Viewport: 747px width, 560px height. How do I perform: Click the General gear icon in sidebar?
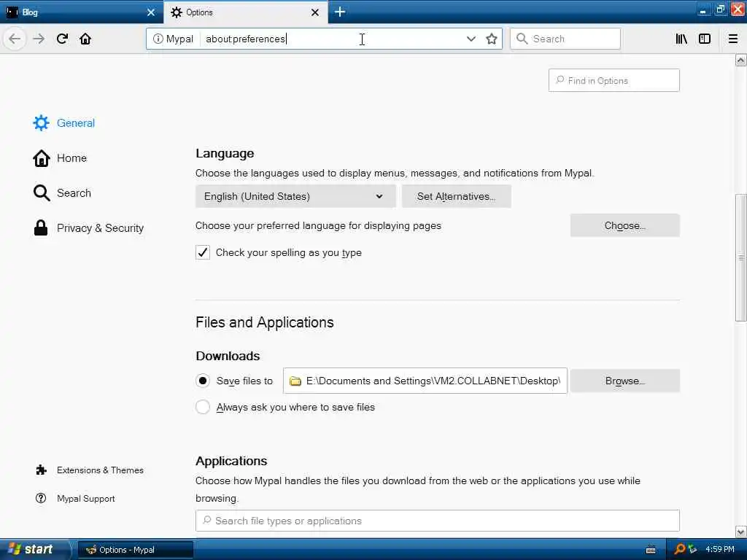[41, 122]
